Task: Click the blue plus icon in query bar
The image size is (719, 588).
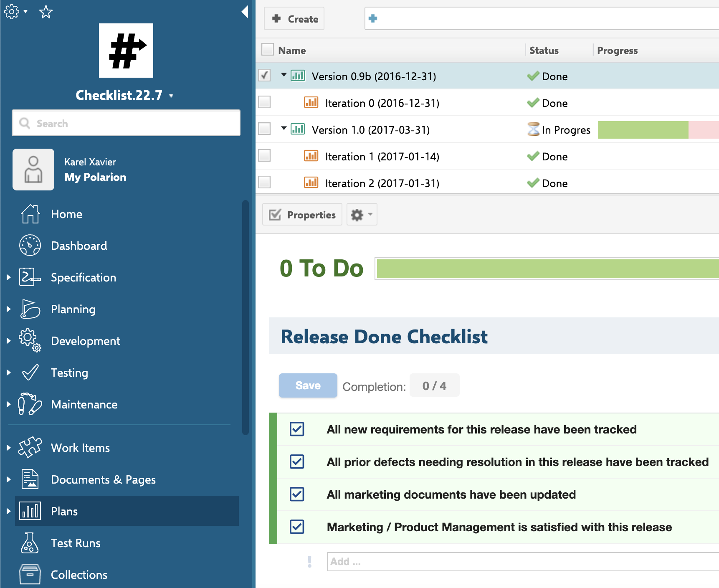Action: [x=373, y=18]
